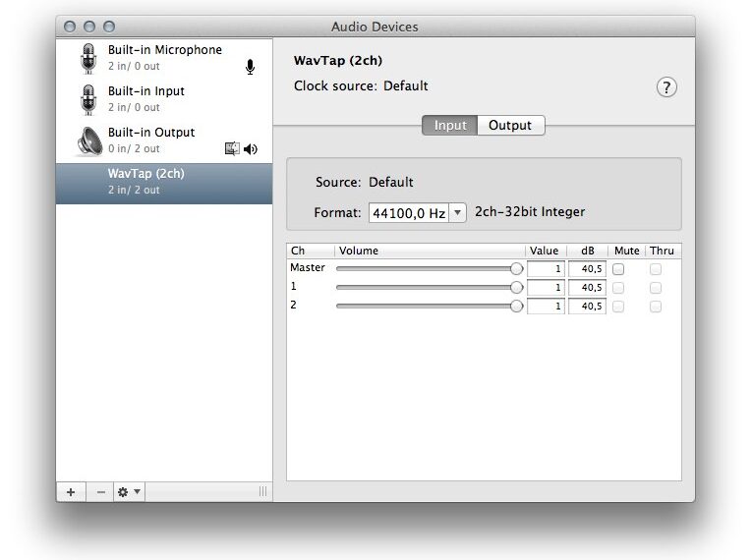Image resolution: width=751 pixels, height=560 pixels.
Task: Toggle Mute checkbox for channel 1
Action: pos(618,288)
